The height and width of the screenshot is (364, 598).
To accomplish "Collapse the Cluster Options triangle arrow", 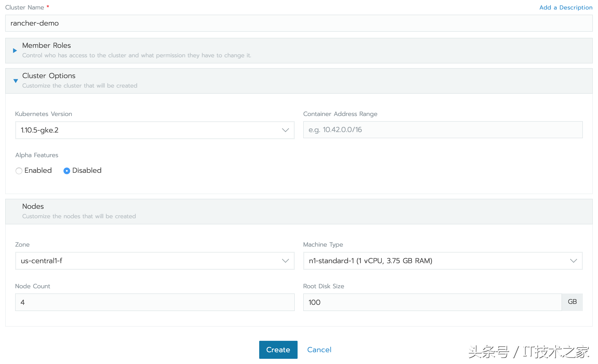I will click(16, 81).
